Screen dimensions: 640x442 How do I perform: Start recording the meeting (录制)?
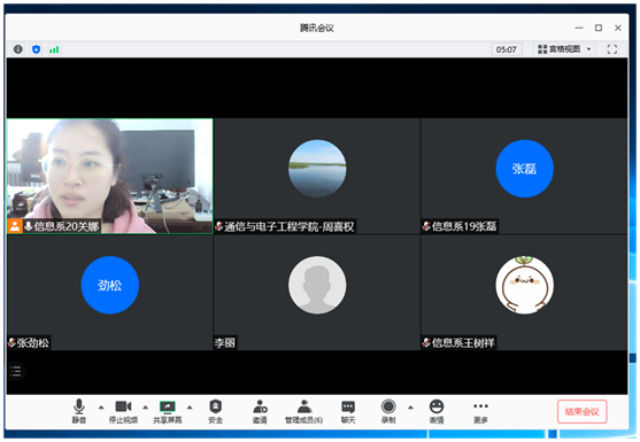(388, 411)
